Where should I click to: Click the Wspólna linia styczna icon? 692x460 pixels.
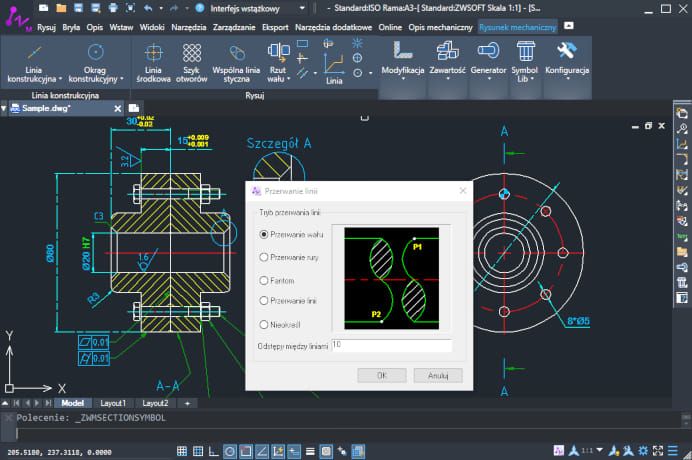(238, 53)
